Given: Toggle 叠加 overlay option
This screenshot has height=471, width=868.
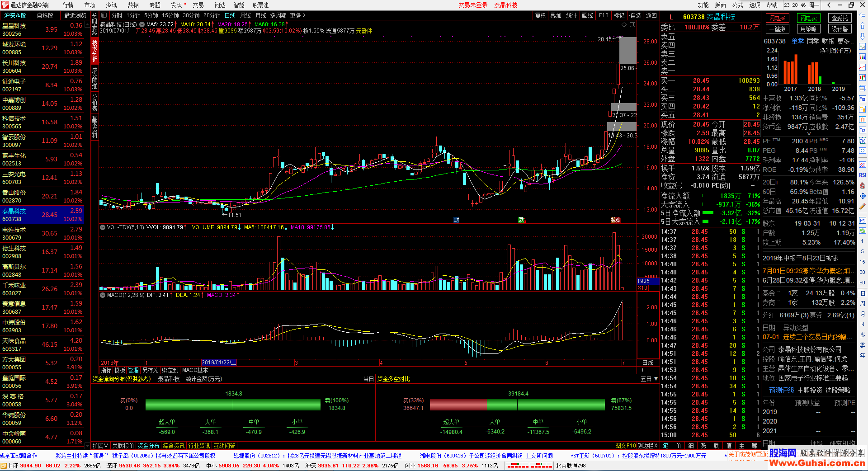Looking at the screenshot, I should pyautogui.click(x=556, y=15).
